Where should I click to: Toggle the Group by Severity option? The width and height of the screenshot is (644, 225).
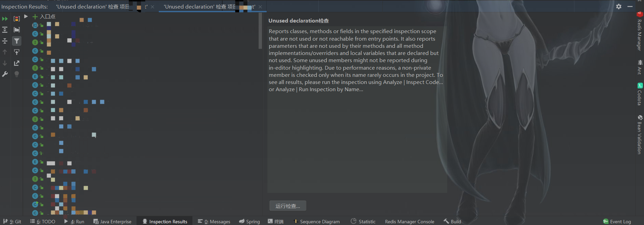click(16, 19)
